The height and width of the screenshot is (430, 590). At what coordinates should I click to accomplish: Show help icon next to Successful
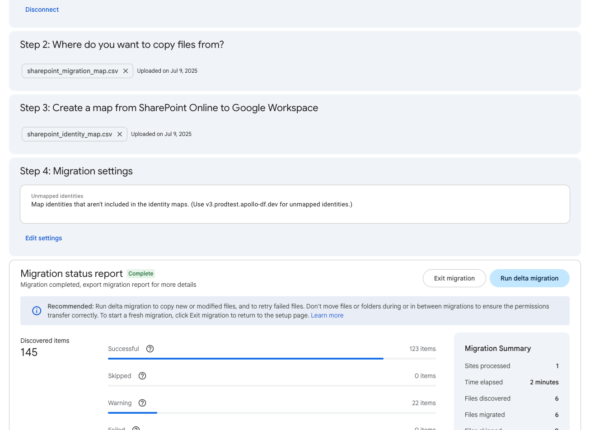[150, 349]
